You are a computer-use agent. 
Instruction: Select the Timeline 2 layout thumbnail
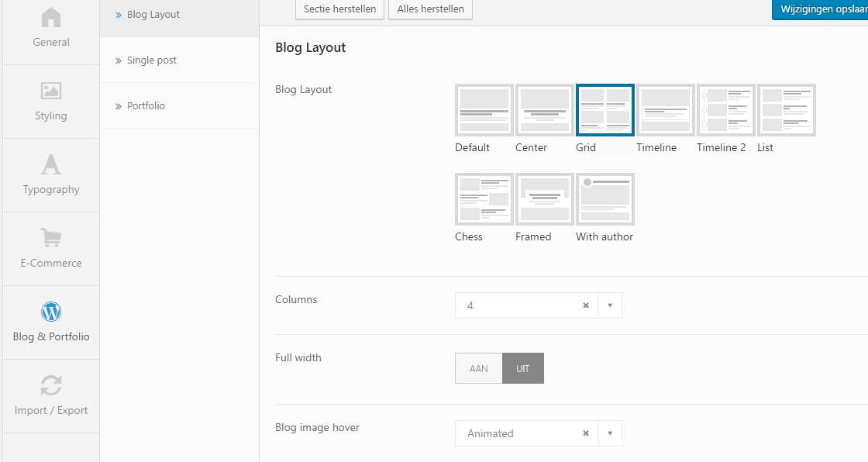coord(726,110)
